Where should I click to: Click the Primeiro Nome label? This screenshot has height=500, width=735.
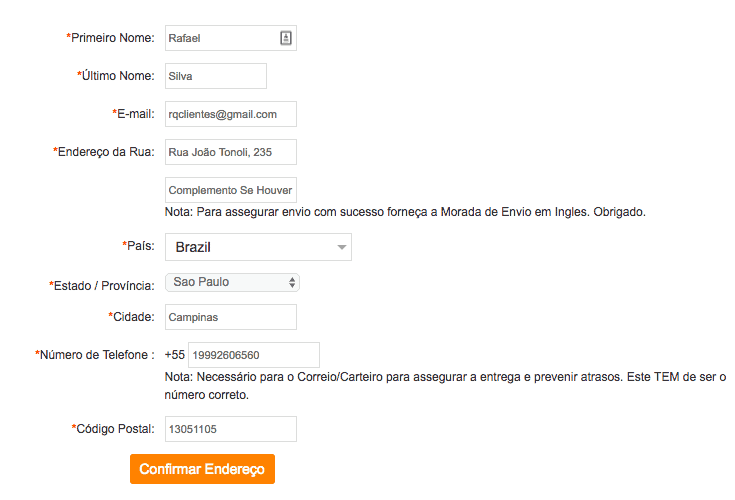[110, 37]
